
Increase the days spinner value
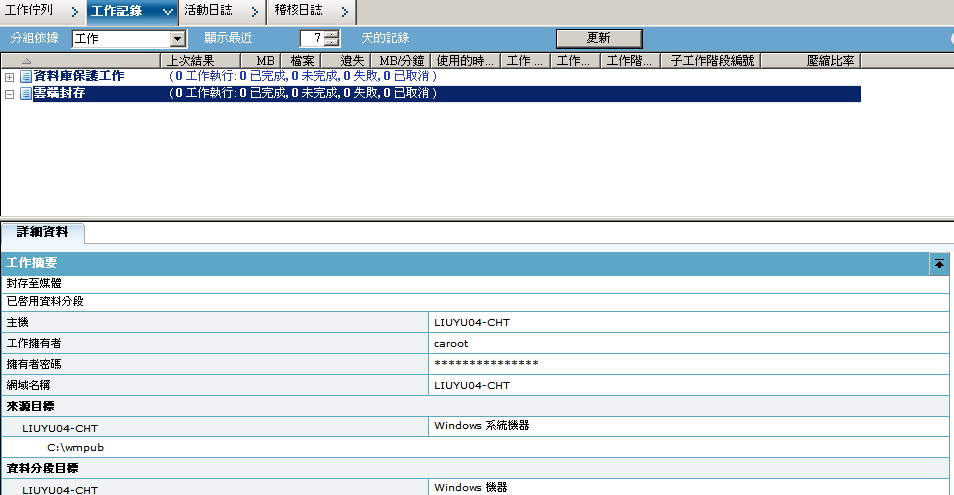(332, 35)
